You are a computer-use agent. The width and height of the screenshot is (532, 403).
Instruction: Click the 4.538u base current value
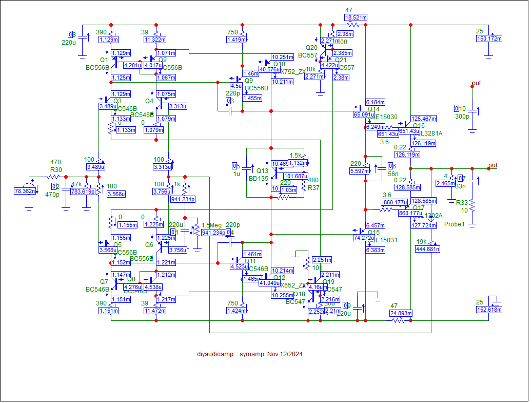[153, 287]
